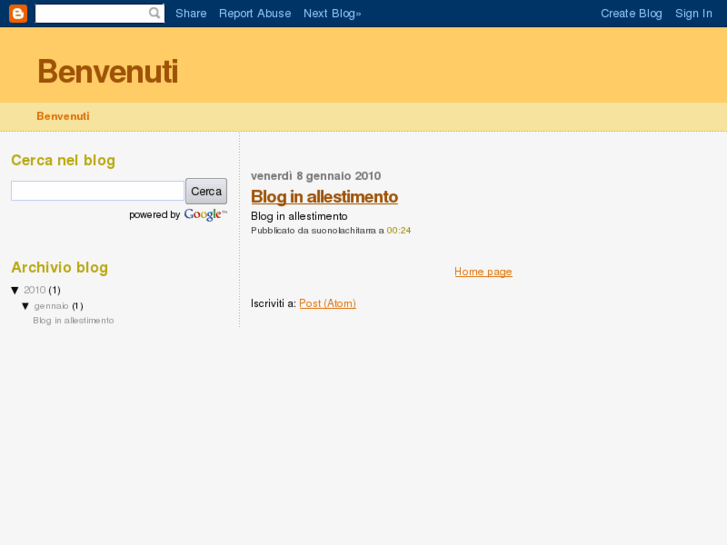Click the magnifier icon in navbar search
This screenshot has width=727, height=545.
tap(154, 13)
